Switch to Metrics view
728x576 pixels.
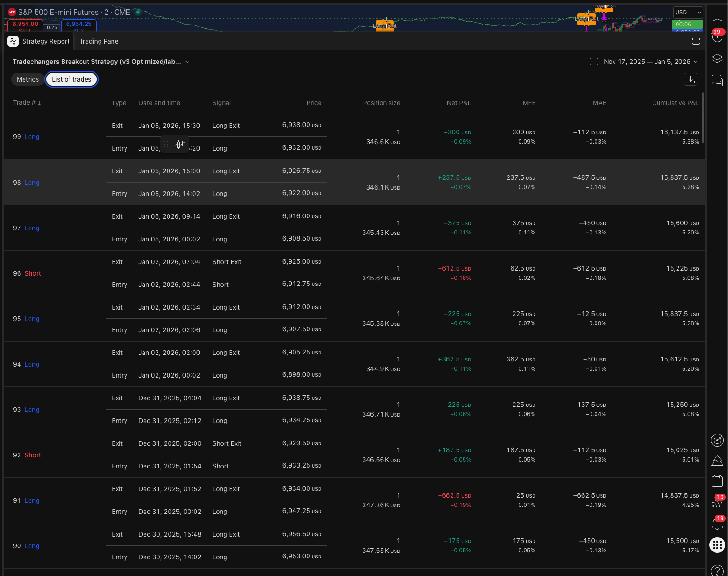[28, 79]
